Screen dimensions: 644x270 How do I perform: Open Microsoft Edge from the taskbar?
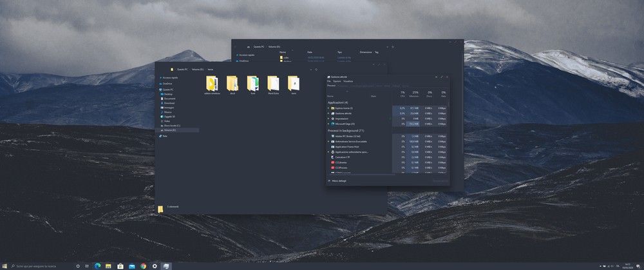tap(98, 265)
